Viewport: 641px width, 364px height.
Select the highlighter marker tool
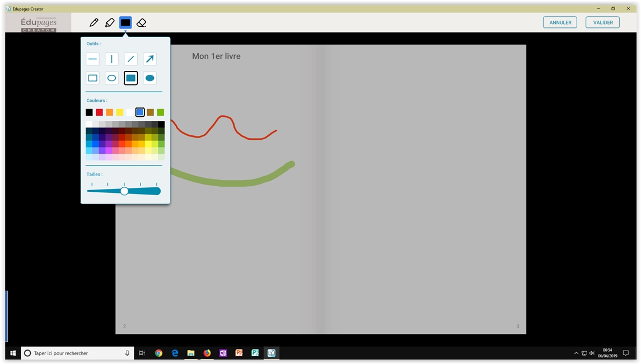(110, 22)
